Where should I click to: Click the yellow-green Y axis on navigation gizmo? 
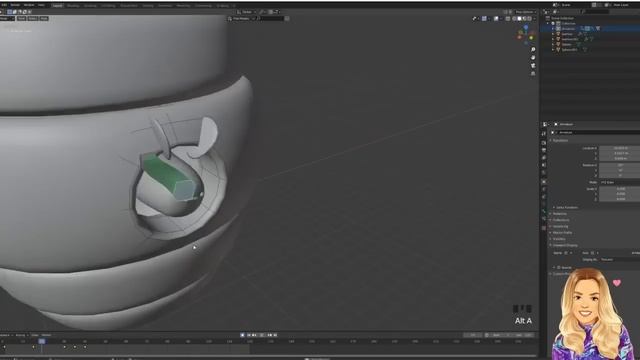(531, 38)
